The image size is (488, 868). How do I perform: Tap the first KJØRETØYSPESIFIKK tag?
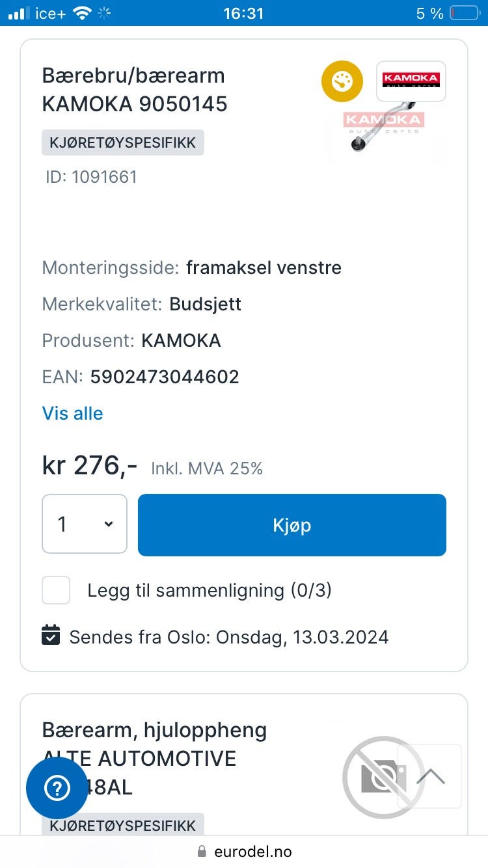point(123,142)
